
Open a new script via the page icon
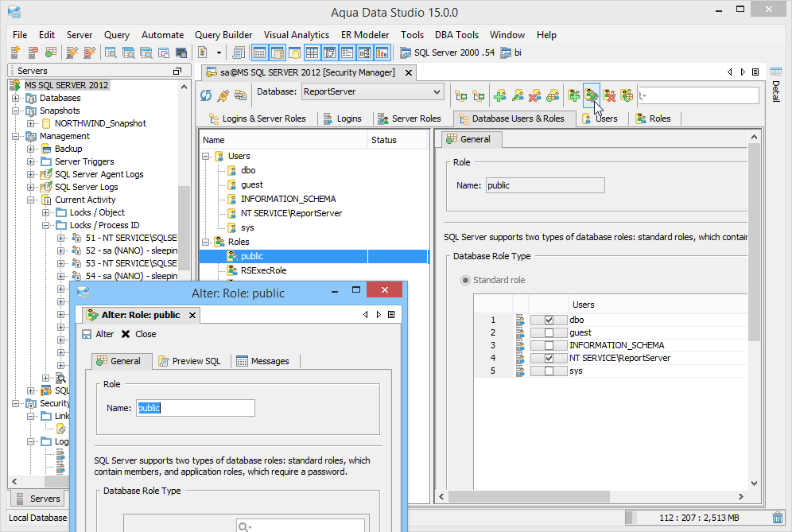tap(203, 52)
